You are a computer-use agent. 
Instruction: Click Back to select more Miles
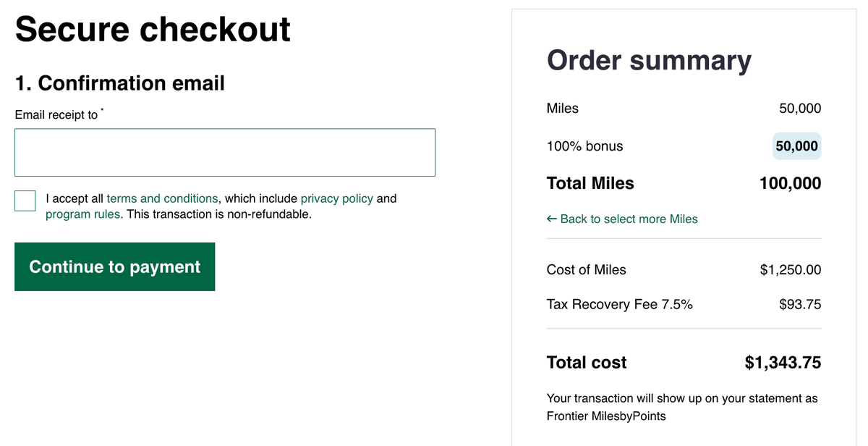click(x=629, y=219)
